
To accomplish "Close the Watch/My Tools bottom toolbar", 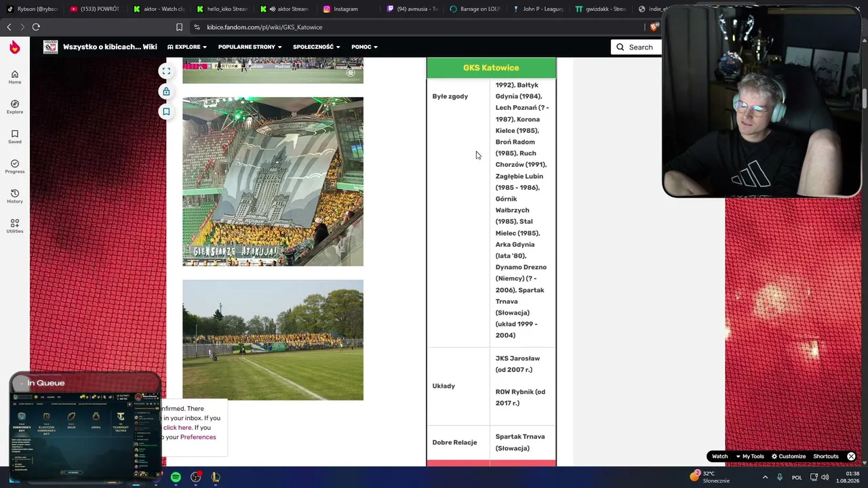I will tap(851, 456).
